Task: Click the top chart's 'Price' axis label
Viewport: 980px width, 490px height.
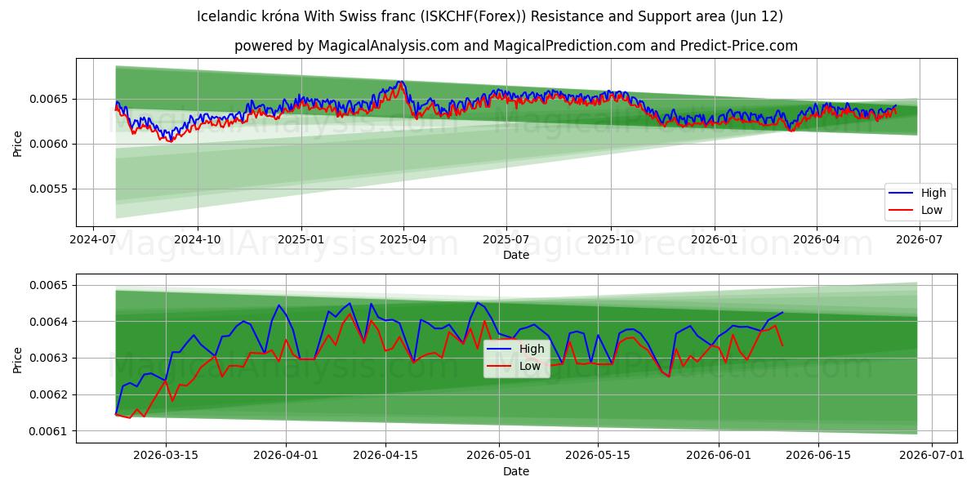Action: pos(18,142)
